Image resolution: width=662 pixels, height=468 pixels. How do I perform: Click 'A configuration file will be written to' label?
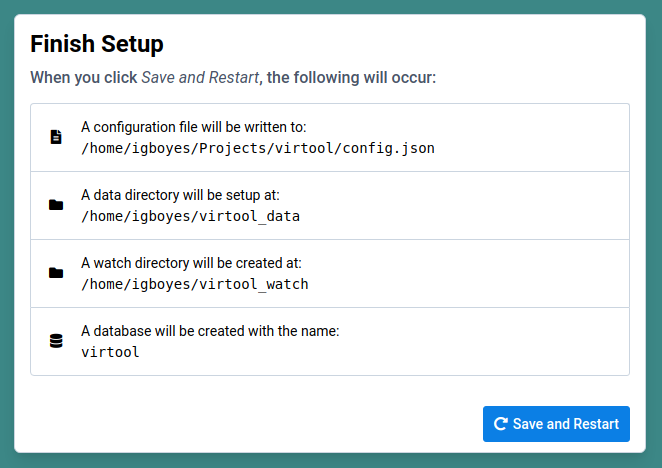coord(193,127)
